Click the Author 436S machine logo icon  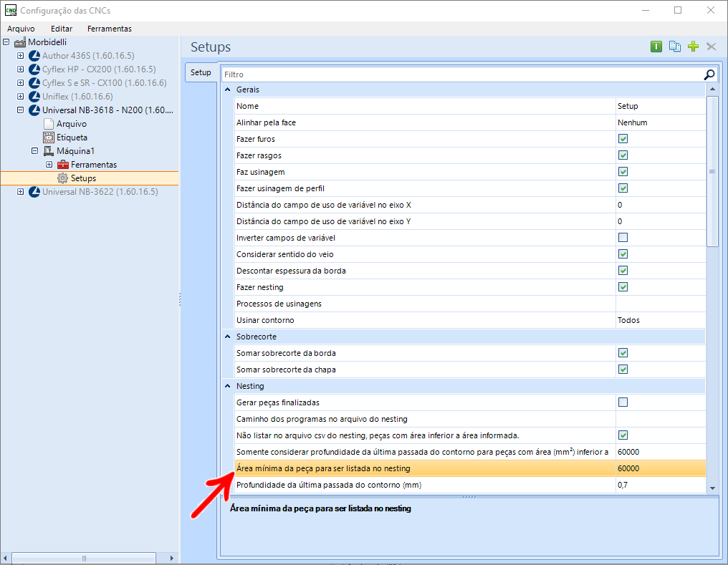(34, 56)
